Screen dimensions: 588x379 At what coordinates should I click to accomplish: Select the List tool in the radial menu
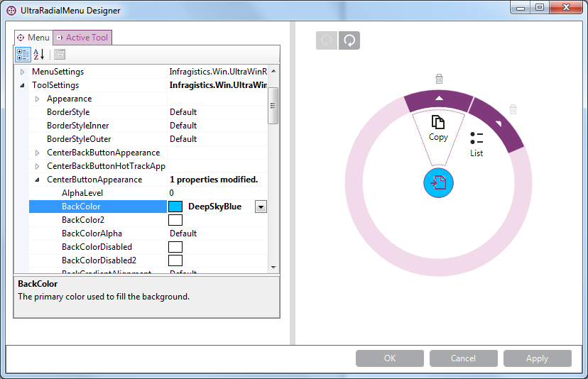[x=477, y=144]
